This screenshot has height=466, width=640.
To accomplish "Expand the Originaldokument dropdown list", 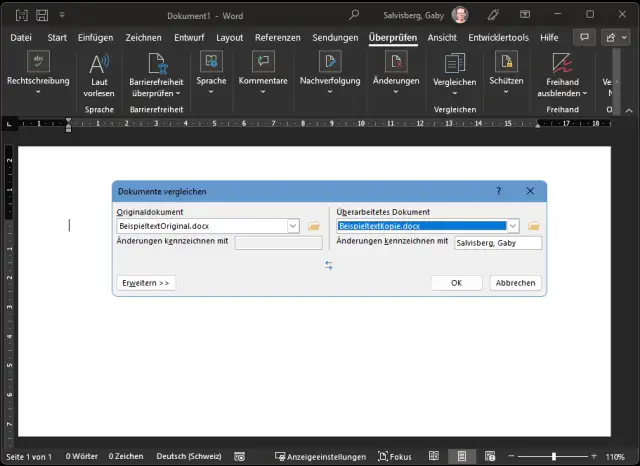I will [x=293, y=227].
